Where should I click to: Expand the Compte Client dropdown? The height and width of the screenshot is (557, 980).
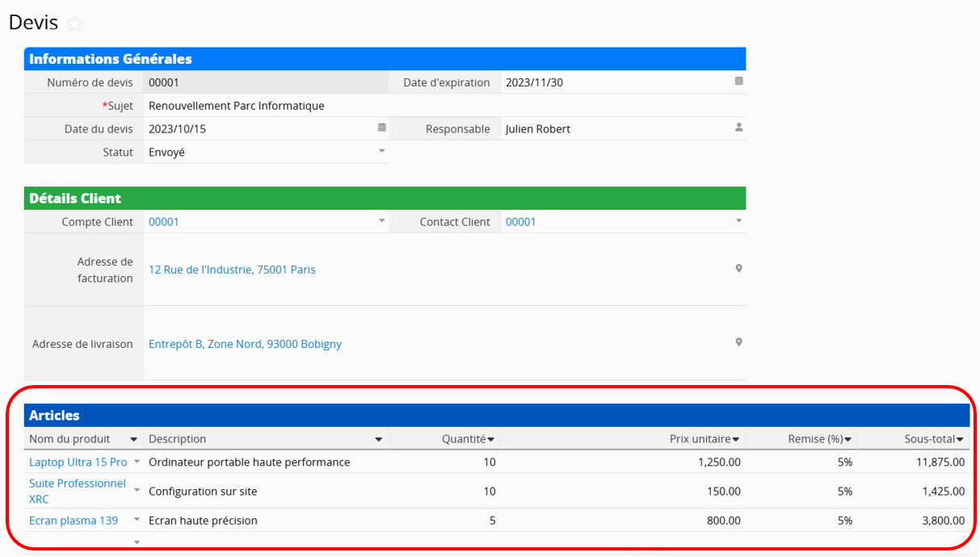[x=382, y=221]
